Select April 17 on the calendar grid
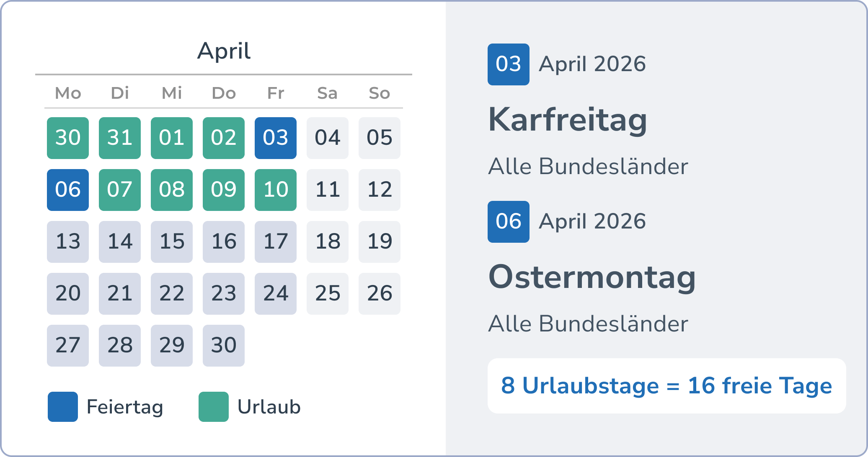The width and height of the screenshot is (868, 457). click(275, 241)
